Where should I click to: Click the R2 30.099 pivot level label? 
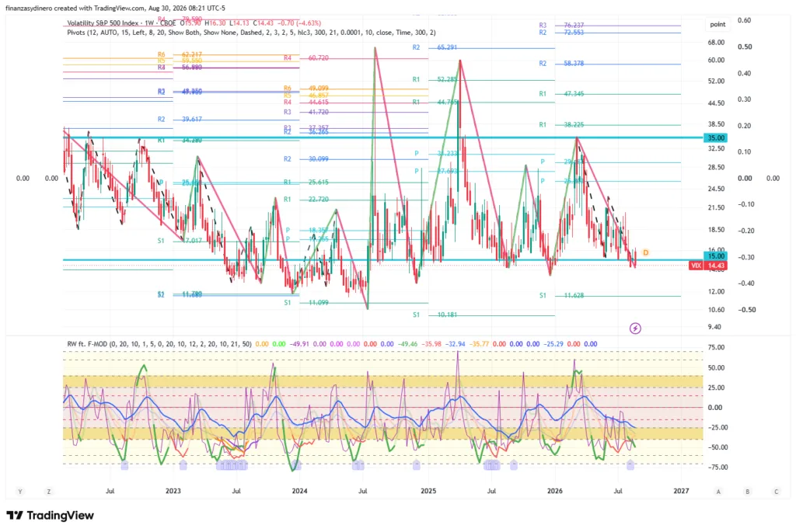(x=306, y=158)
